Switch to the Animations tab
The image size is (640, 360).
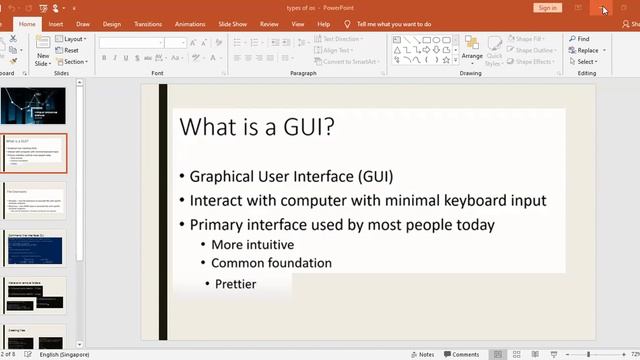pos(190,24)
